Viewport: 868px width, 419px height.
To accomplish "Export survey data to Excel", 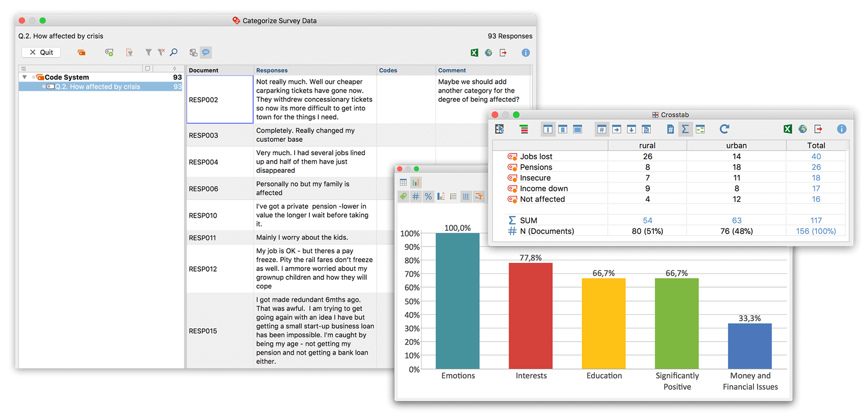I will [474, 53].
